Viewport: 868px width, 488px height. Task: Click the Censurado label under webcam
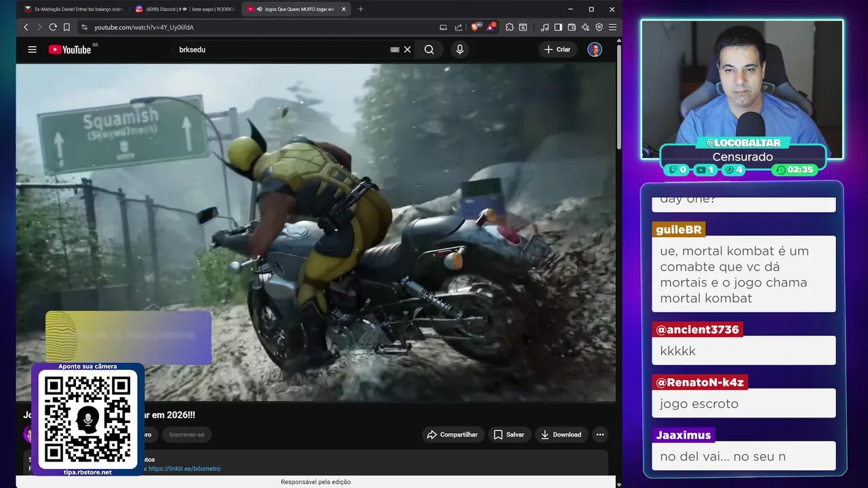(x=743, y=157)
